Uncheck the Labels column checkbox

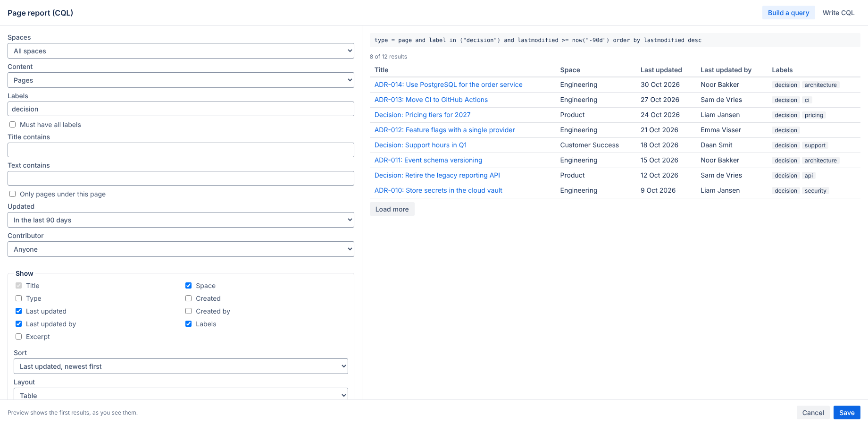(x=189, y=324)
